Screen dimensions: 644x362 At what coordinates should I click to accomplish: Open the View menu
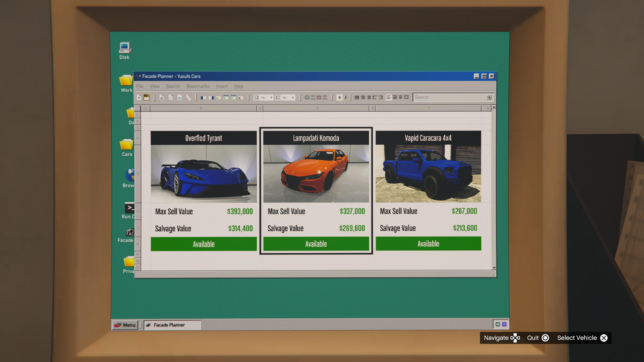point(154,86)
